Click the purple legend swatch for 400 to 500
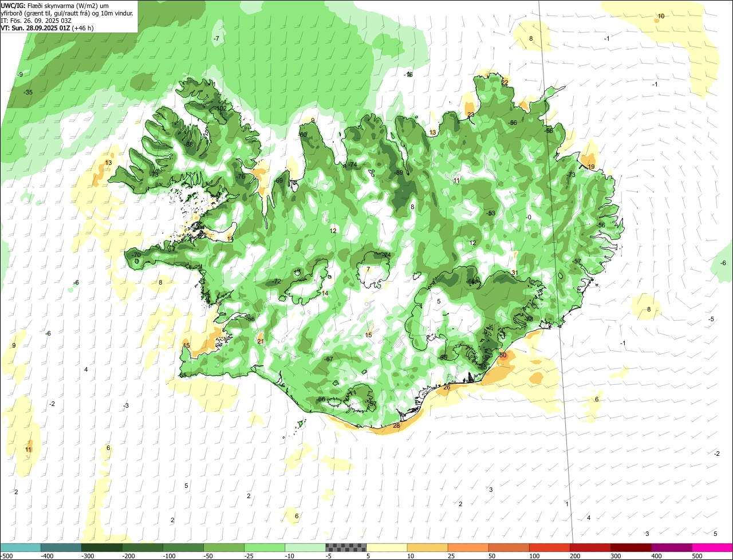 pos(671,547)
